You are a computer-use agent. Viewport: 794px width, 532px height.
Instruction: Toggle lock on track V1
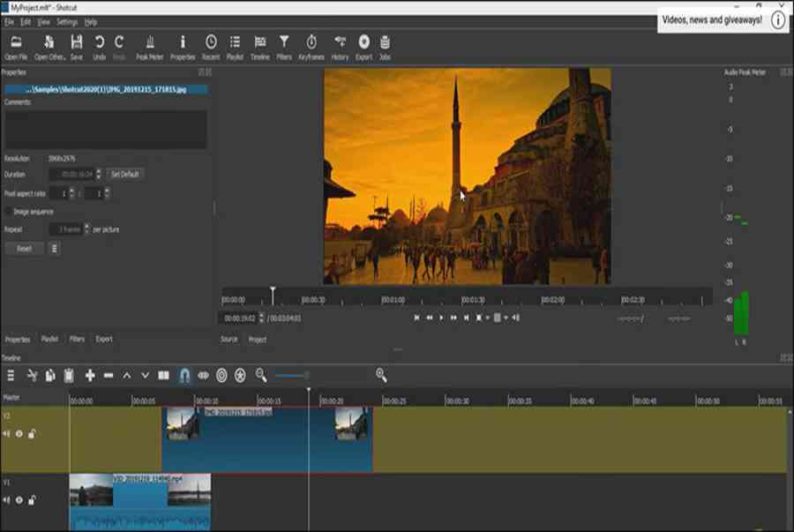(32, 501)
